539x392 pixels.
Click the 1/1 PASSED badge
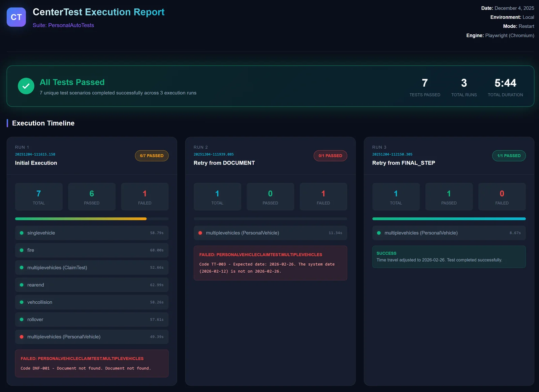[x=509, y=156]
